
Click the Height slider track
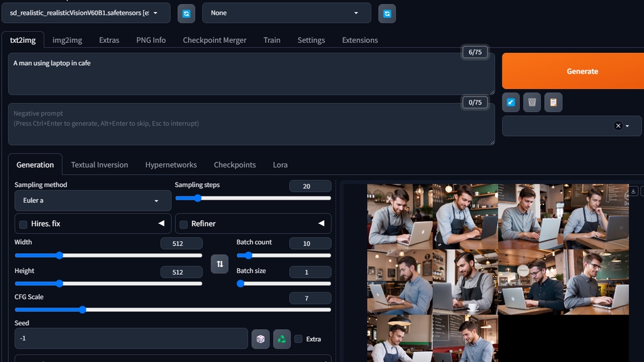109,284
